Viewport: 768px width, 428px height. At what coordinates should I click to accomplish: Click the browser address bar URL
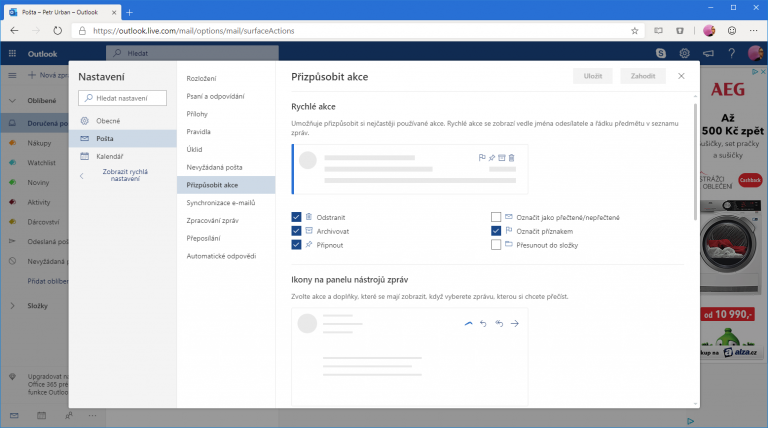click(193, 31)
